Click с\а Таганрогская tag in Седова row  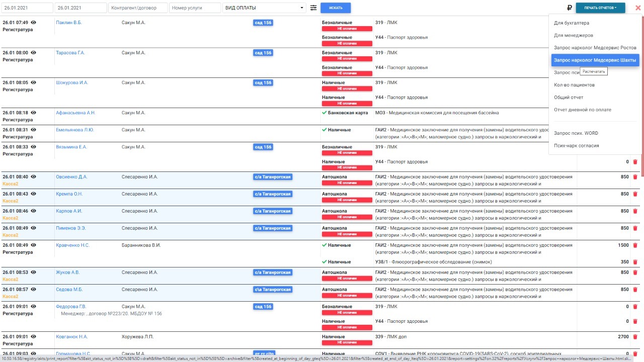pos(273,290)
